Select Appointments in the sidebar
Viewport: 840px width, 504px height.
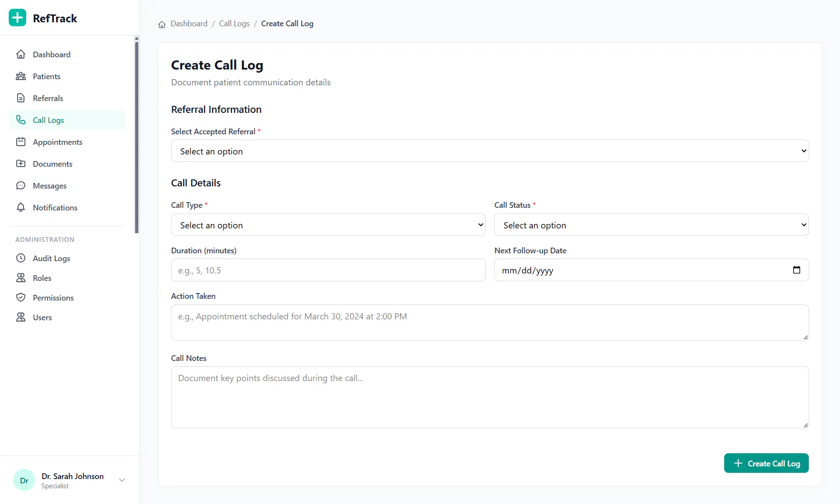(x=67, y=142)
